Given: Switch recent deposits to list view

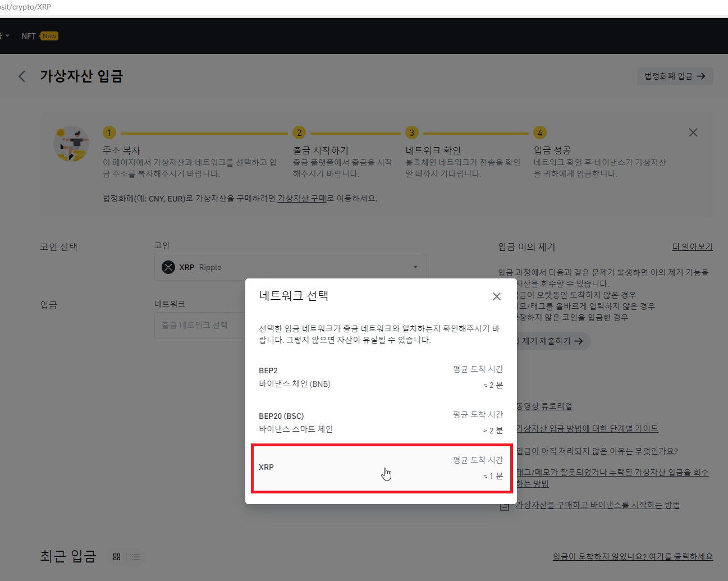Looking at the screenshot, I should [x=136, y=557].
